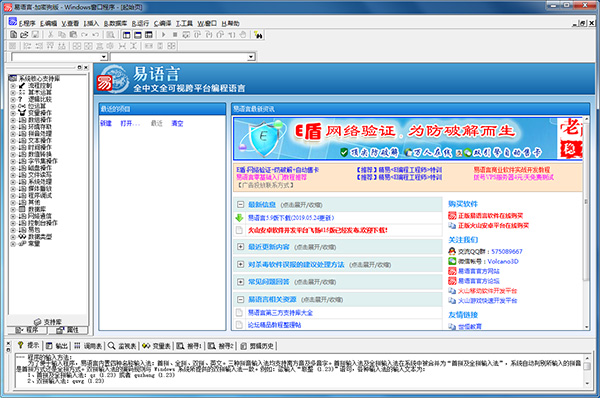
Task: Open the first toolbar combo box dropdown
Action: (x=104, y=57)
